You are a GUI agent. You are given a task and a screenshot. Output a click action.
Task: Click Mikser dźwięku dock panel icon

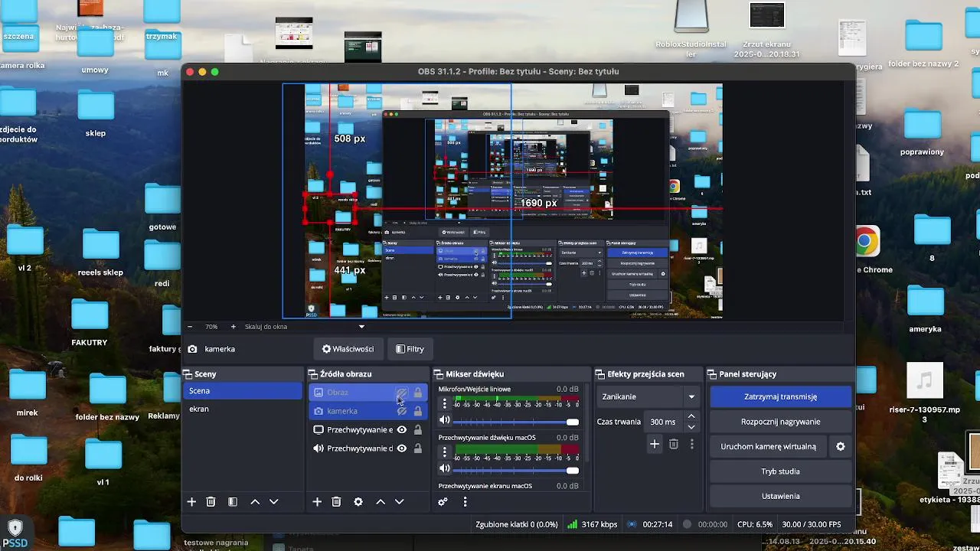[439, 374]
